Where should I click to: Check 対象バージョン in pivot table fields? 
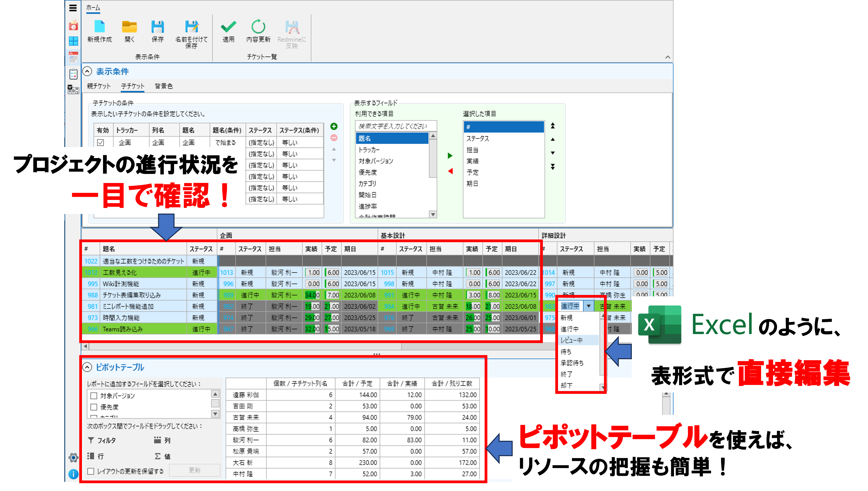[x=94, y=396]
